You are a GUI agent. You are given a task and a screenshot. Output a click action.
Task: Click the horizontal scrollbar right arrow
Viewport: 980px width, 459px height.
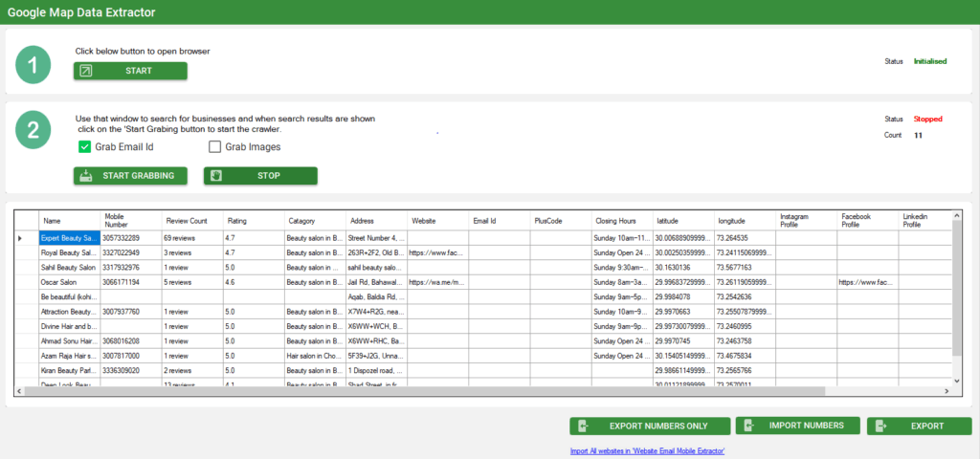[947, 391]
